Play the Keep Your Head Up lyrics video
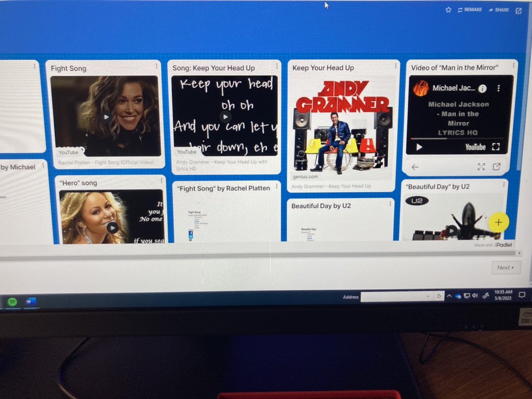Viewport: 532px width, 399px height. 225,117
